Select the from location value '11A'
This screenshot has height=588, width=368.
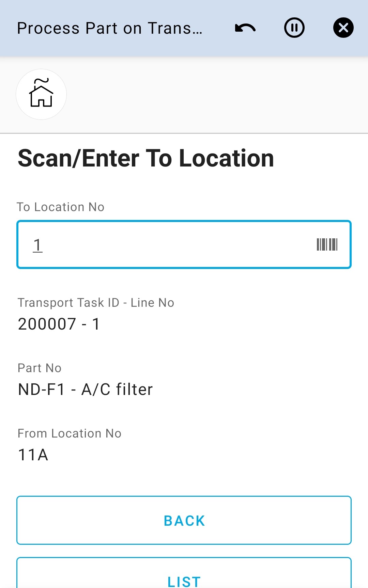(x=33, y=455)
